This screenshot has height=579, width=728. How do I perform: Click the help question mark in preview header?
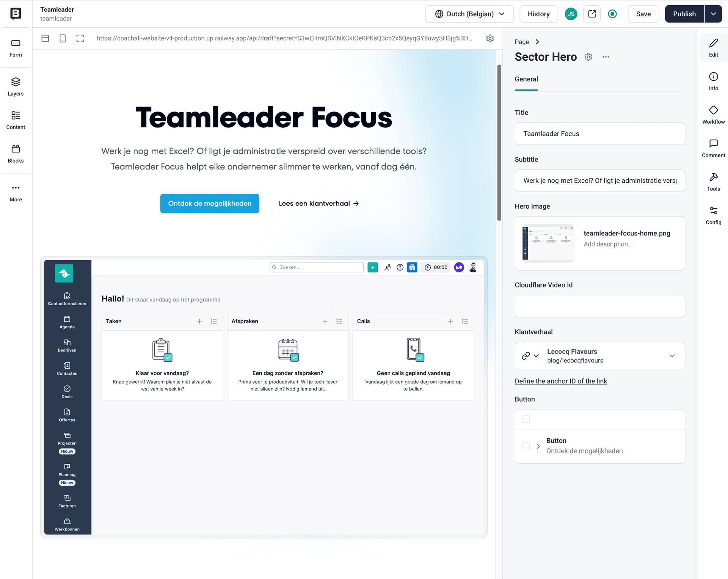[400, 267]
